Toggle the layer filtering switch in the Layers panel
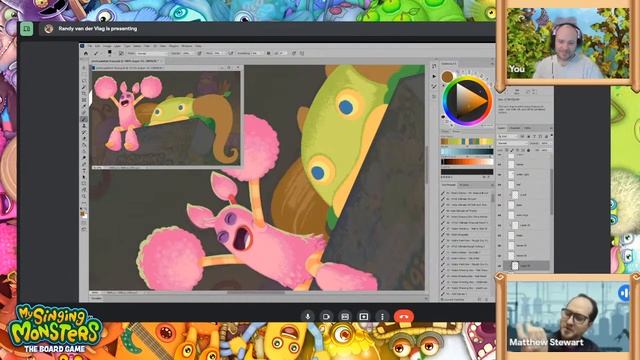The height and width of the screenshot is (360, 640). click(x=551, y=135)
